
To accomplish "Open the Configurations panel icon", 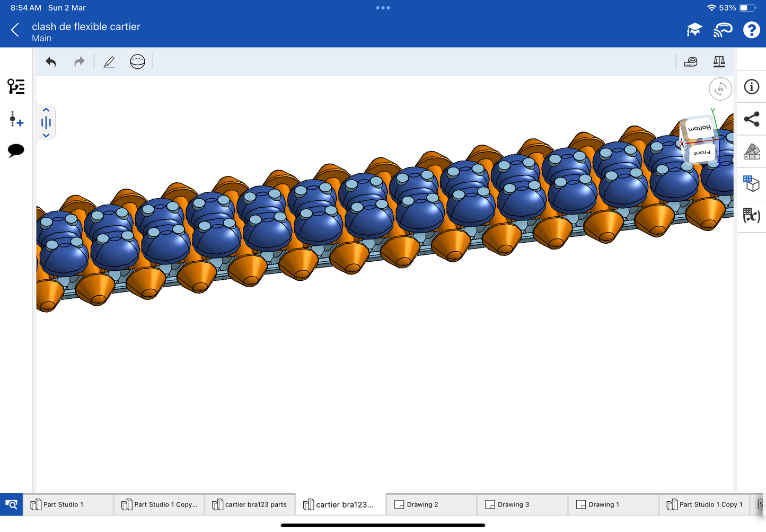I will click(752, 183).
